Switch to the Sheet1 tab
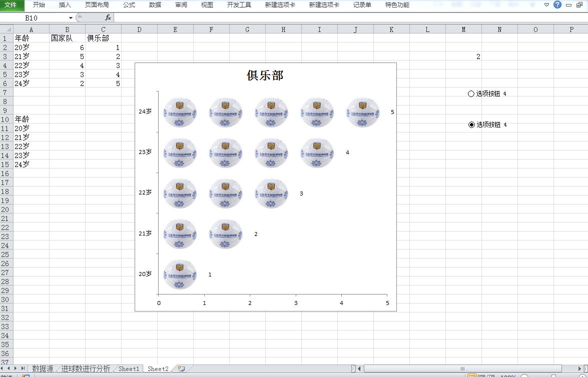The height and width of the screenshot is (377, 588). pos(129,368)
